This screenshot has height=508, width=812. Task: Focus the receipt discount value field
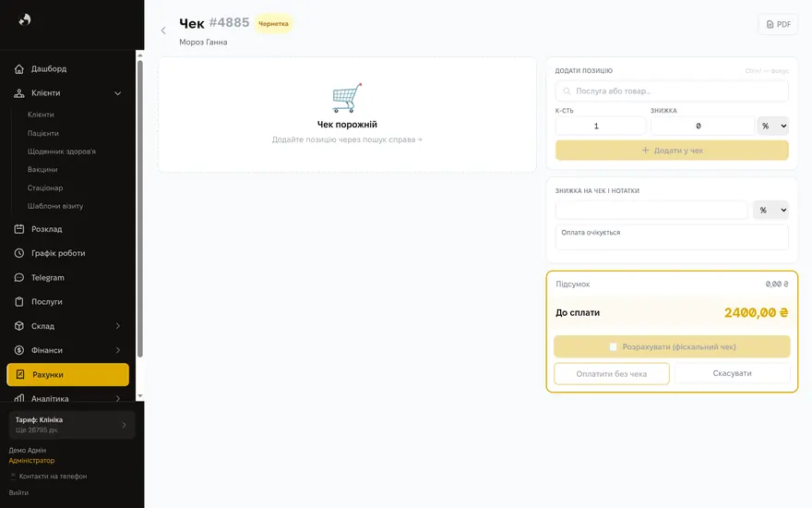pos(651,210)
